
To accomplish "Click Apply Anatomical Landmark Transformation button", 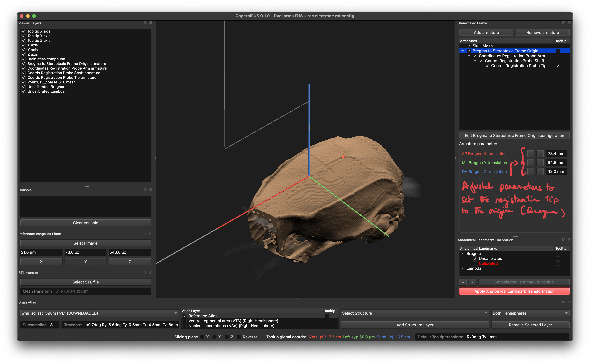I will [514, 291].
